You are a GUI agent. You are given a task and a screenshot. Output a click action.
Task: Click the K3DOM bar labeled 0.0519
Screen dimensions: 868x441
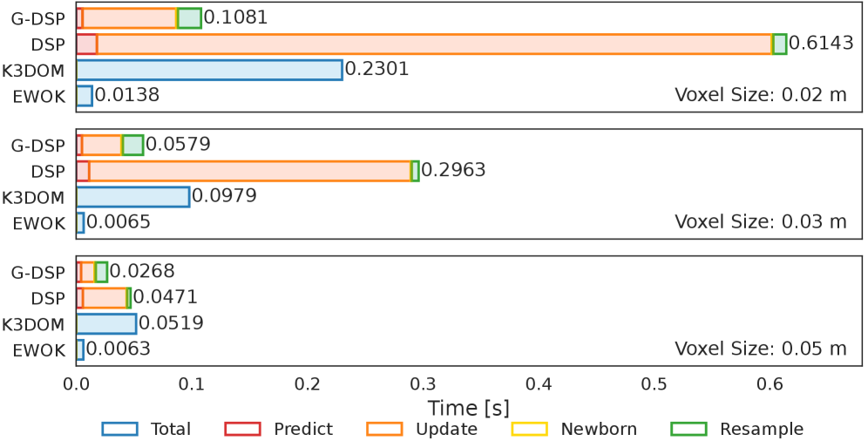point(106,324)
